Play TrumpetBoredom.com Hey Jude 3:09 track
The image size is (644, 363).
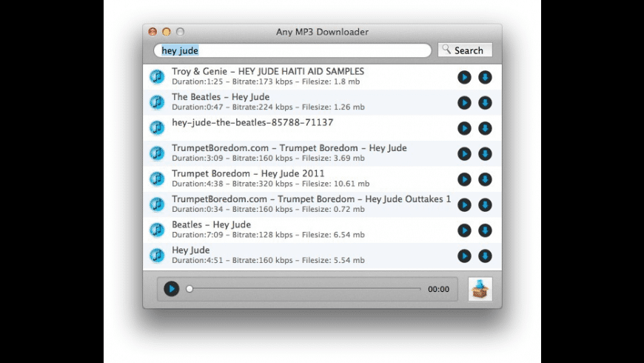pos(464,154)
